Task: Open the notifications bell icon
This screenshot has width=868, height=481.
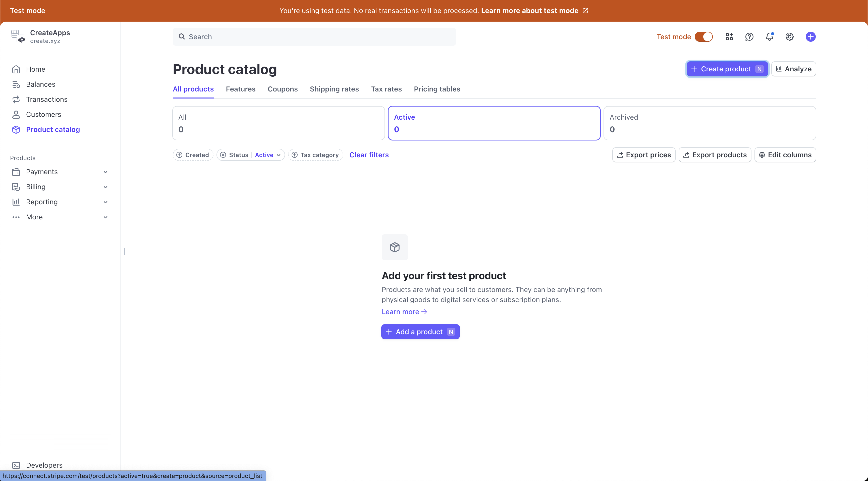Action: 769,37
